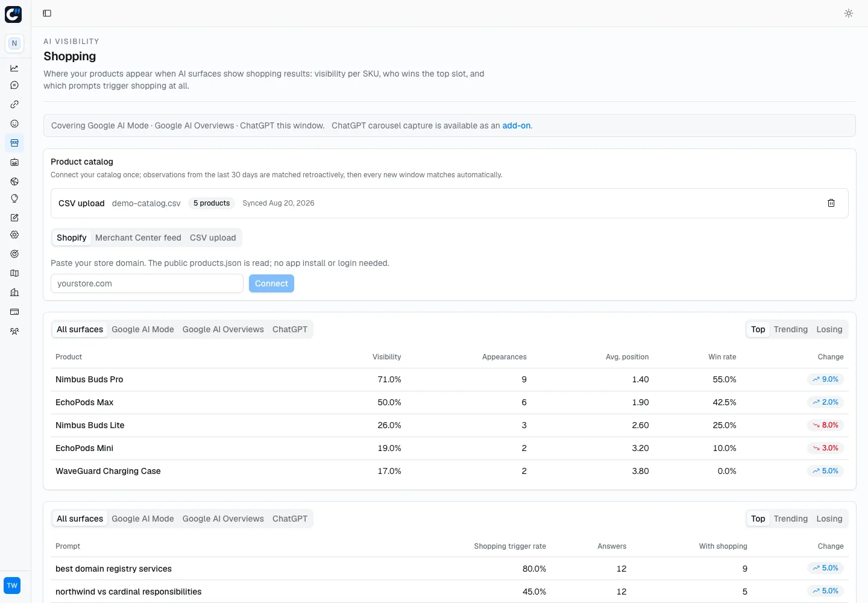The width and height of the screenshot is (868, 603).
Task: Open the lightbulb sidebar icon
Action: (14, 198)
